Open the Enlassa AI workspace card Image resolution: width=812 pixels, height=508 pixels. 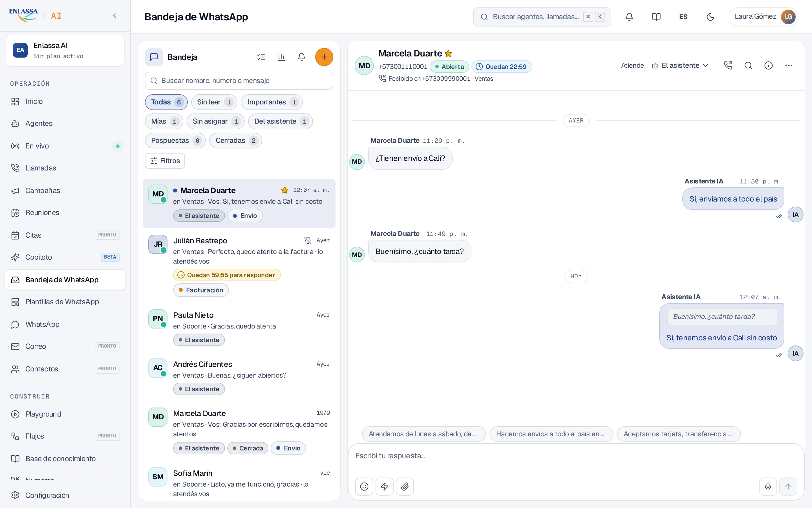coord(65,50)
